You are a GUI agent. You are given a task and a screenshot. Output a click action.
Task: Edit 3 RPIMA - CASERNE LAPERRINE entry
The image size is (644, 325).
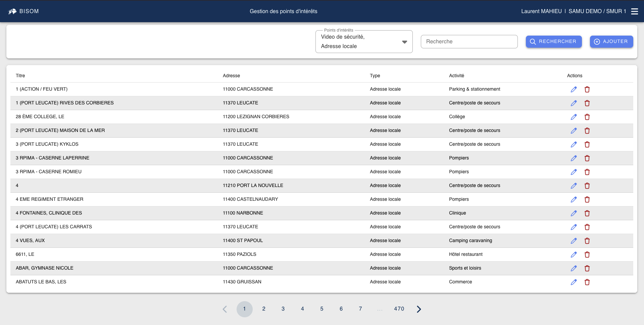(x=574, y=158)
